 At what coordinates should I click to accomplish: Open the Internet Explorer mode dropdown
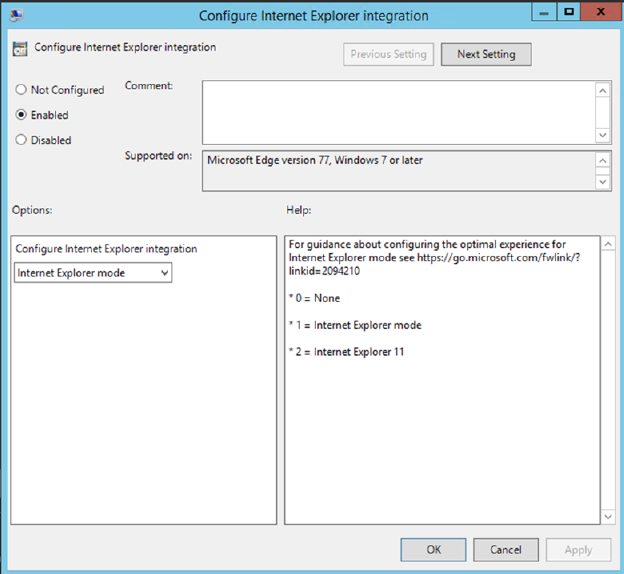tap(93, 273)
